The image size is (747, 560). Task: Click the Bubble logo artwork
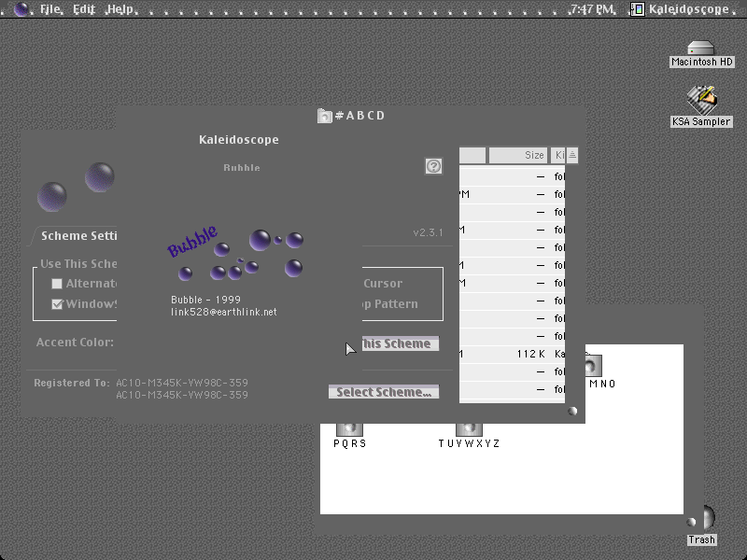[235, 253]
